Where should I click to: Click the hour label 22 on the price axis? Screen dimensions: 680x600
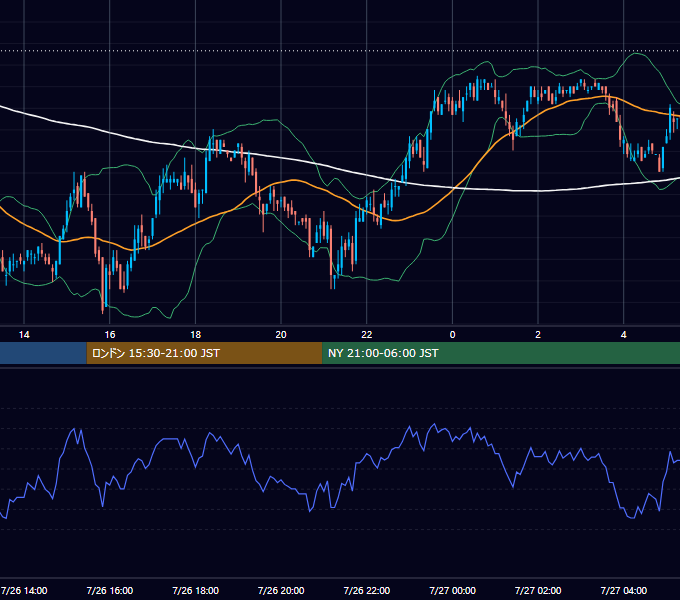367,335
